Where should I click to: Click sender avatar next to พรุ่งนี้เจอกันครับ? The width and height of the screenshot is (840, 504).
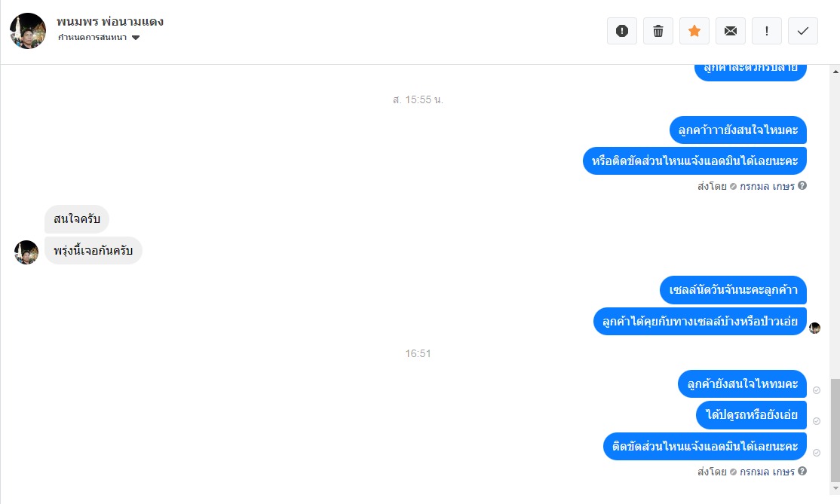[x=26, y=252]
